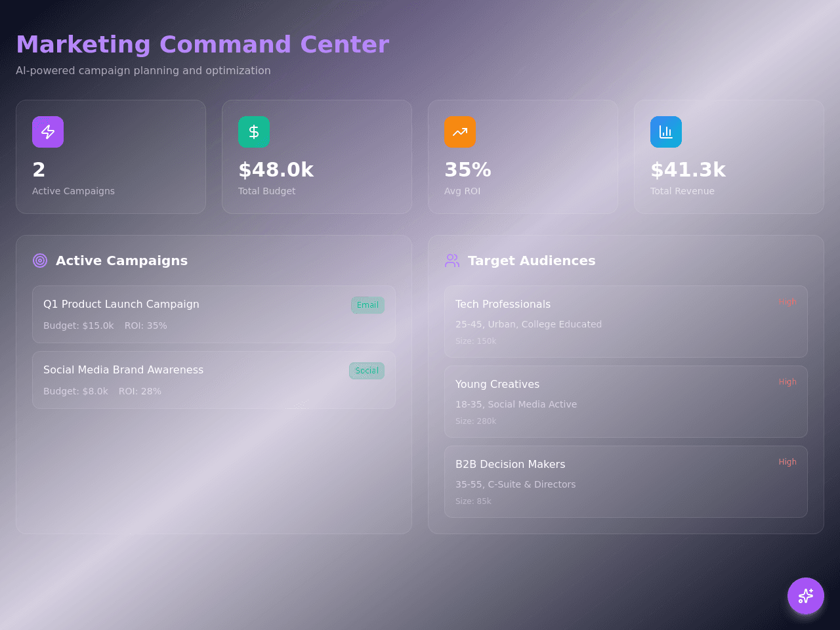Click the target icon beside Active Campaigns
840x630 pixels.
coord(40,261)
